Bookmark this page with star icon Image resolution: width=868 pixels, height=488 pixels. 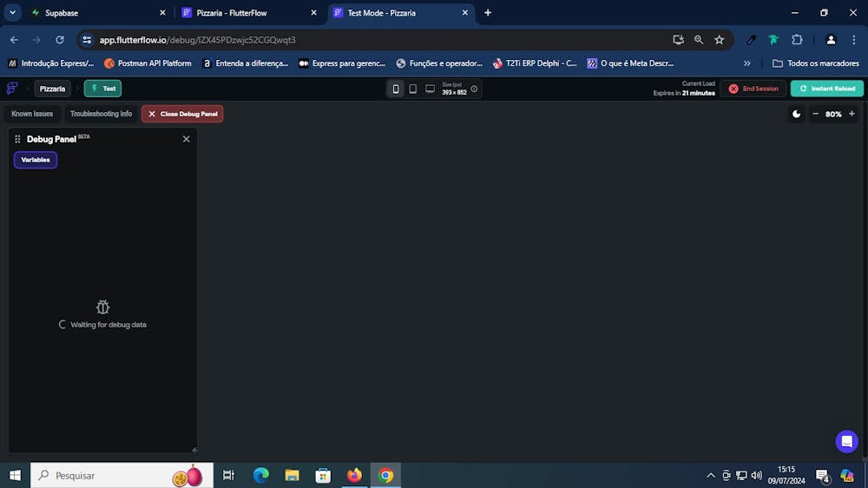tap(719, 40)
